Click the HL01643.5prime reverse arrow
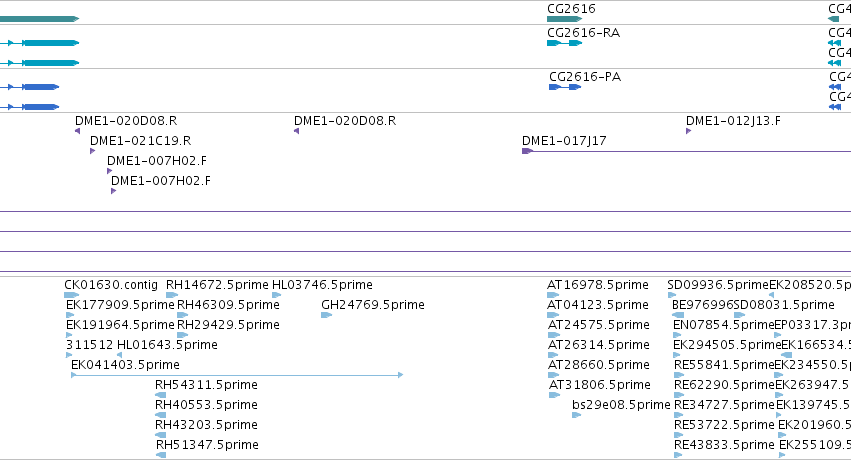 119,355
